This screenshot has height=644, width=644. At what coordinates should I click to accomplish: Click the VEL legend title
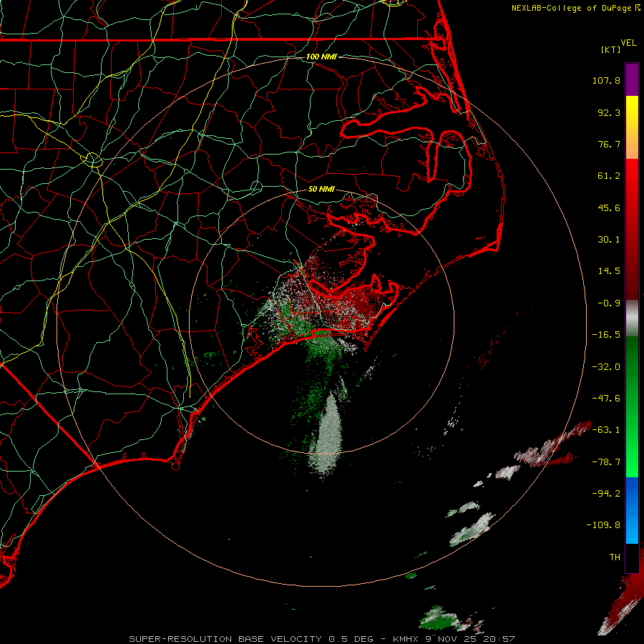tap(628, 43)
